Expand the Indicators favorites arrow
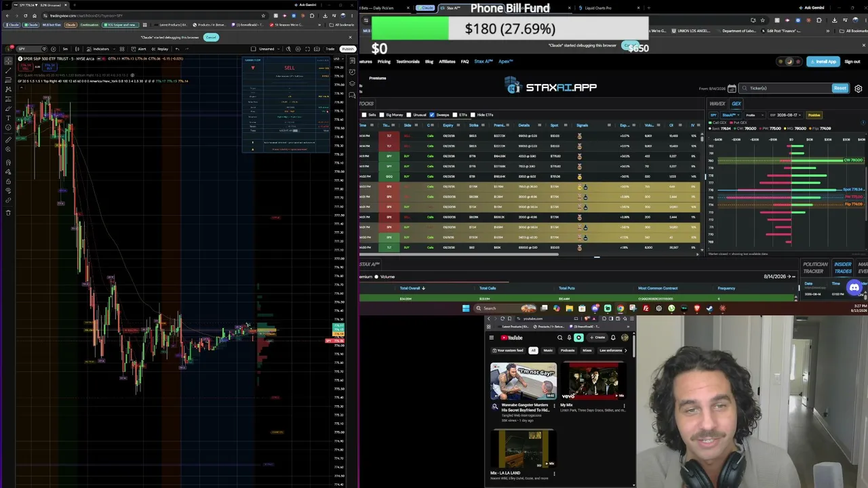Viewport: 868px width, 488px height. point(114,49)
